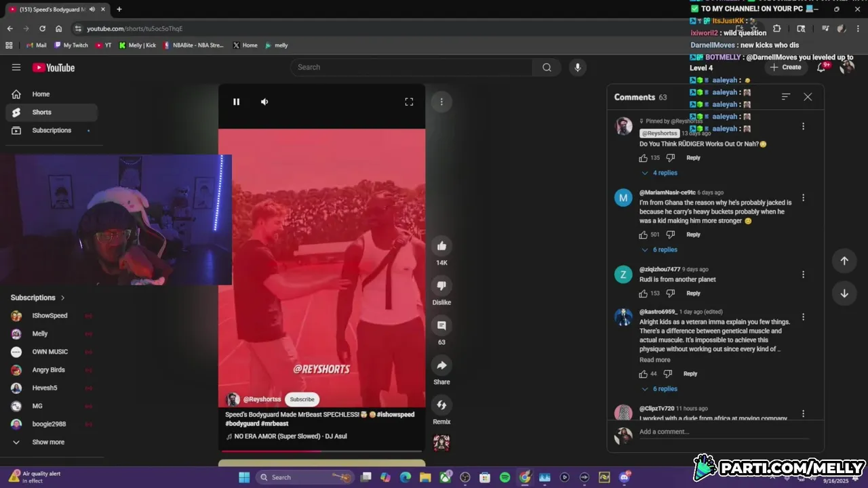868x488 pixels.
Task: Open File Explorer from the taskbar
Action: point(425,477)
